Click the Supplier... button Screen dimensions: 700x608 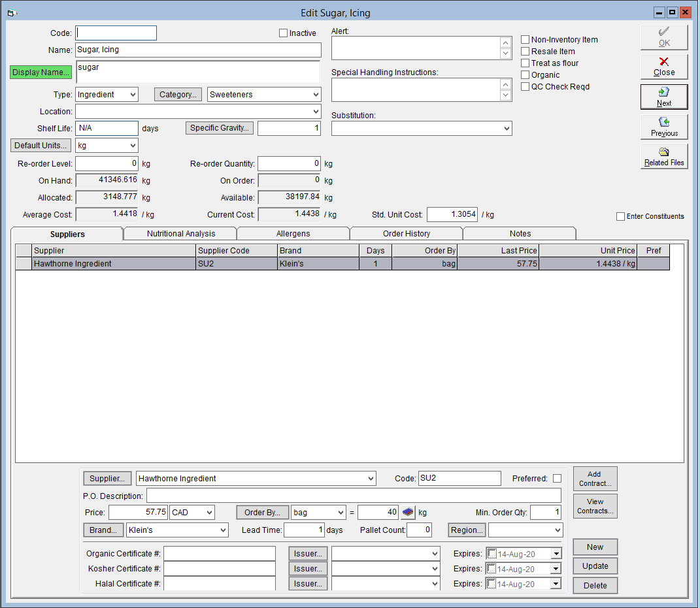(x=107, y=478)
